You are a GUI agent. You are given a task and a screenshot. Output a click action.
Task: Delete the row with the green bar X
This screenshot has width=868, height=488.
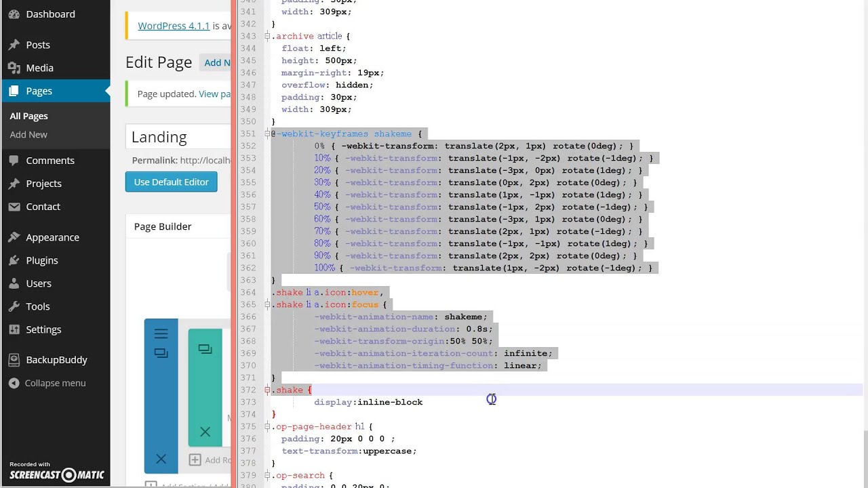coord(205,431)
